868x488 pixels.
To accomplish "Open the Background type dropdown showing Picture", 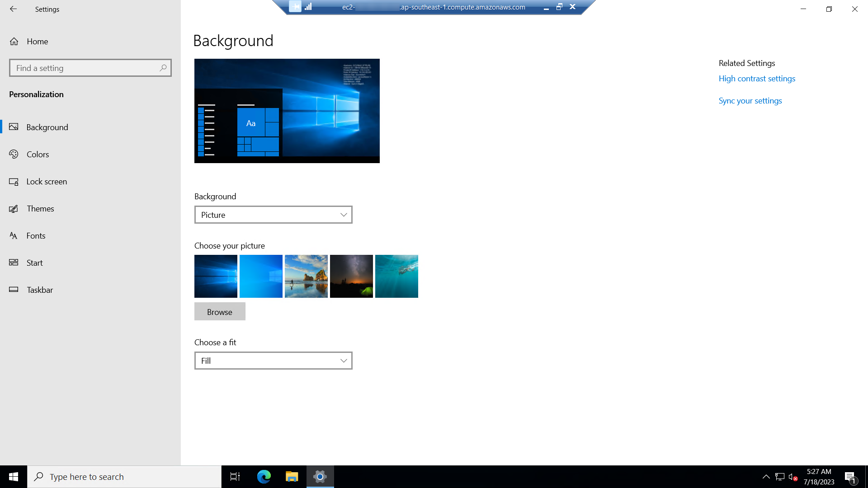I will pos(273,215).
